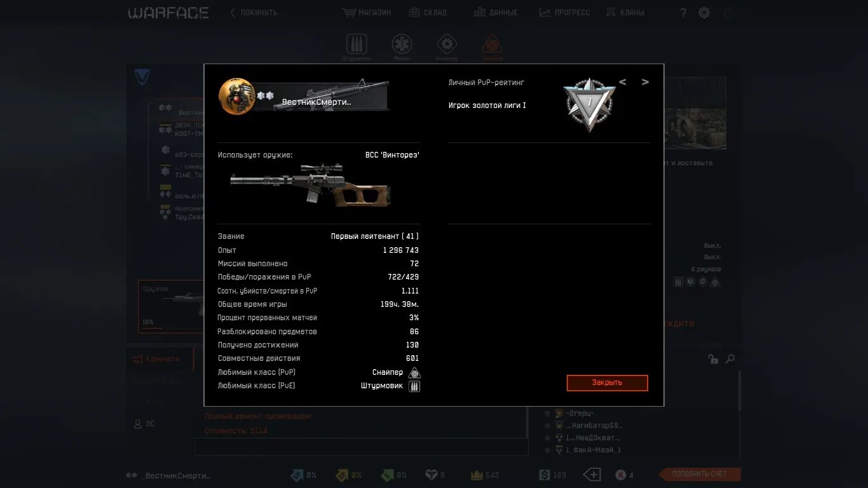Click the chat search magnifier icon
868x488 pixels.
pos(730,359)
